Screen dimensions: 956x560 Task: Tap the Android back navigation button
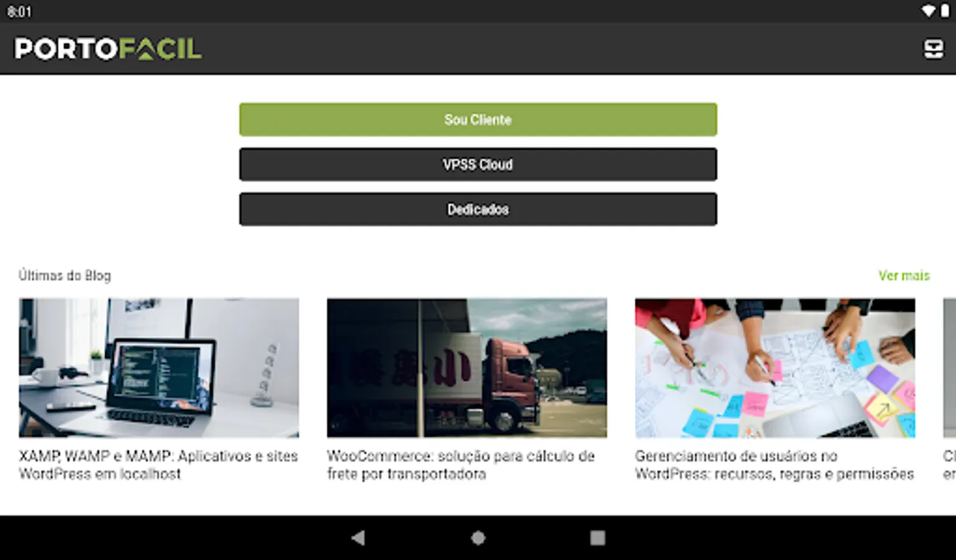point(358,538)
